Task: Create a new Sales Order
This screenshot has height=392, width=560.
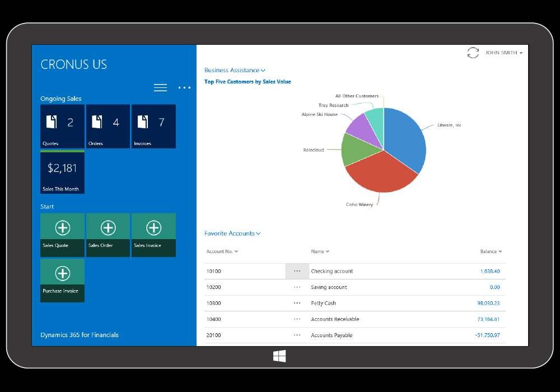Action: (108, 235)
